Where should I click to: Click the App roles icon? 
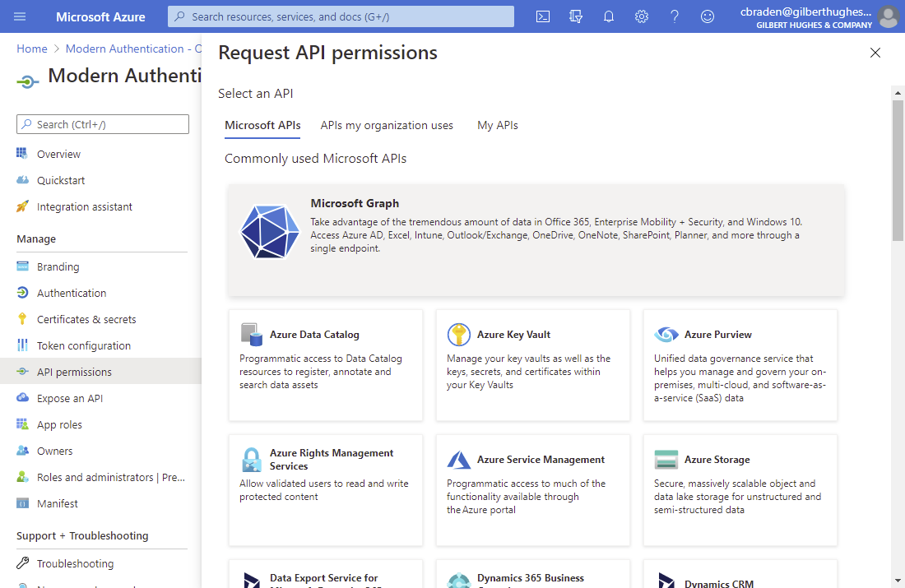tap(22, 424)
